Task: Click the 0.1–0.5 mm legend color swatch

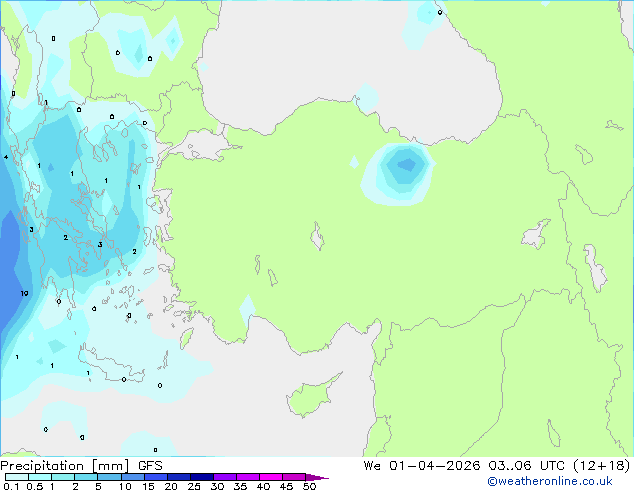Action: click(x=17, y=477)
